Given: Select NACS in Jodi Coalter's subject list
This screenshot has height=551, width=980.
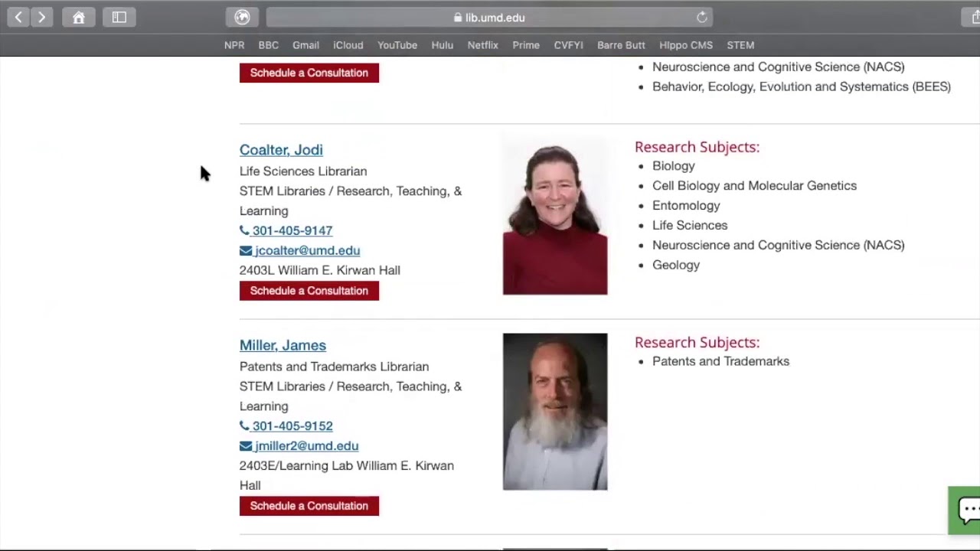Looking at the screenshot, I should (779, 246).
